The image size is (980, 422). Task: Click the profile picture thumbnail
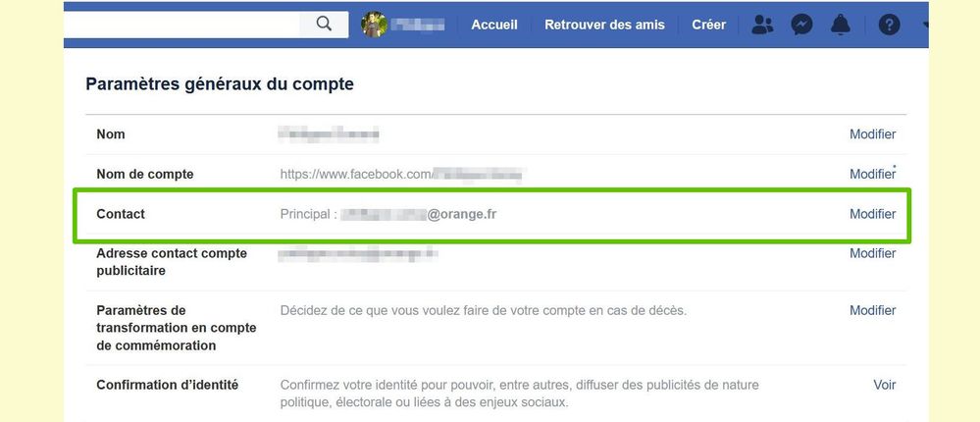coord(375,25)
